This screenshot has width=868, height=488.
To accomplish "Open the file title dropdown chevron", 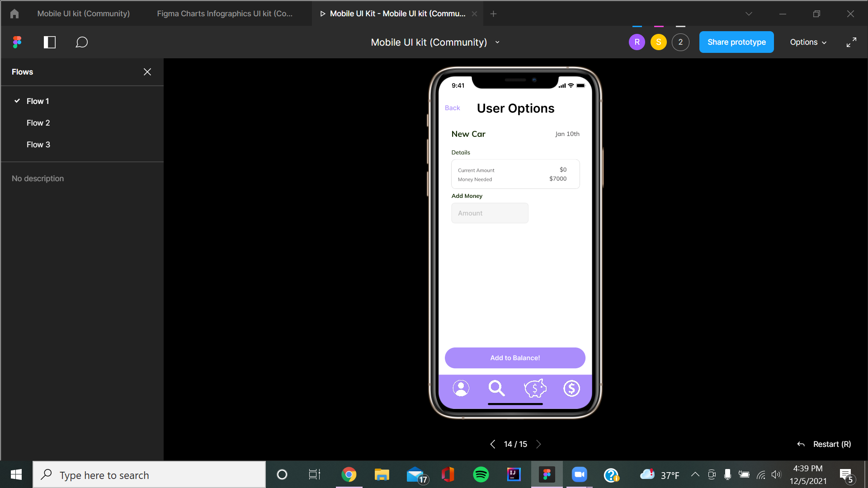I will click(x=497, y=42).
